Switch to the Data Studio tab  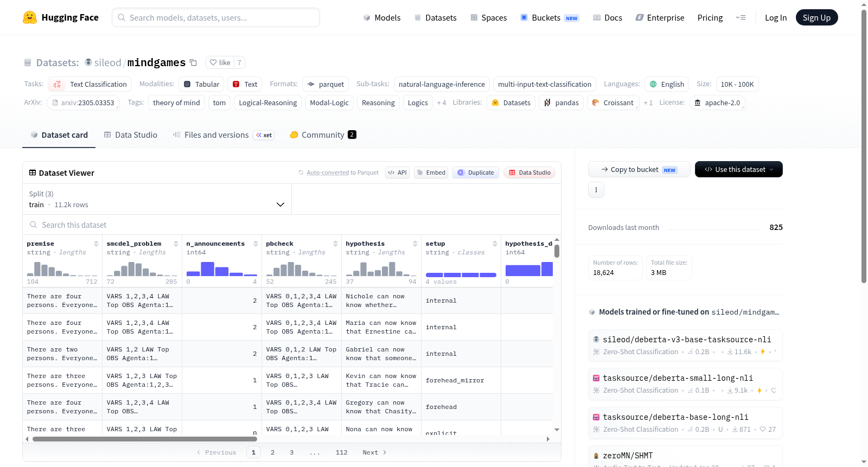coord(130,135)
